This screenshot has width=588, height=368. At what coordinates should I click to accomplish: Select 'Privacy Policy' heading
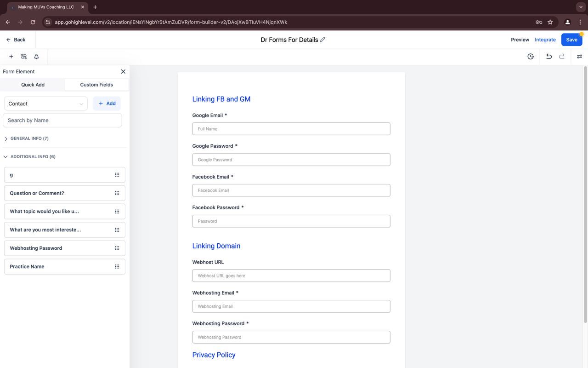[x=214, y=355]
